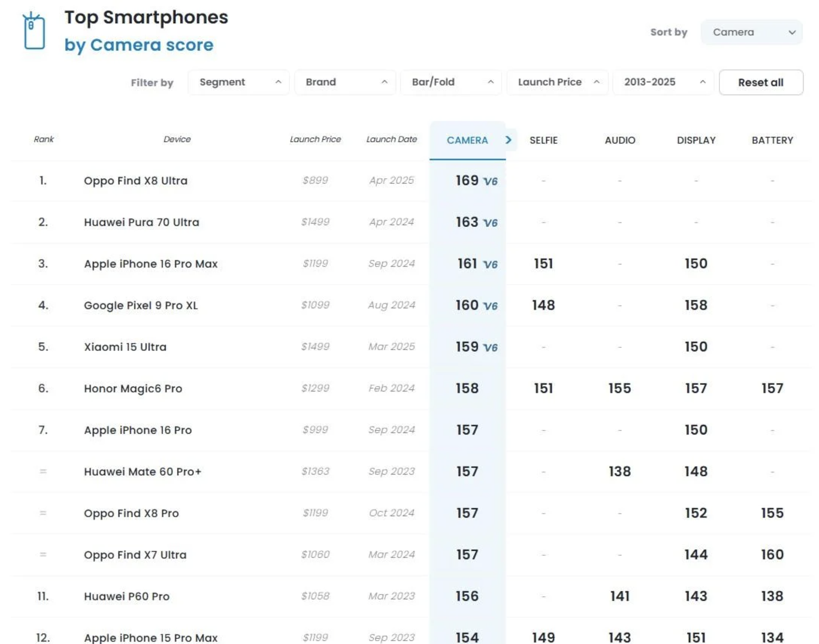This screenshot has width=819, height=644.
Task: Select the DISPLAY column header
Action: (696, 140)
